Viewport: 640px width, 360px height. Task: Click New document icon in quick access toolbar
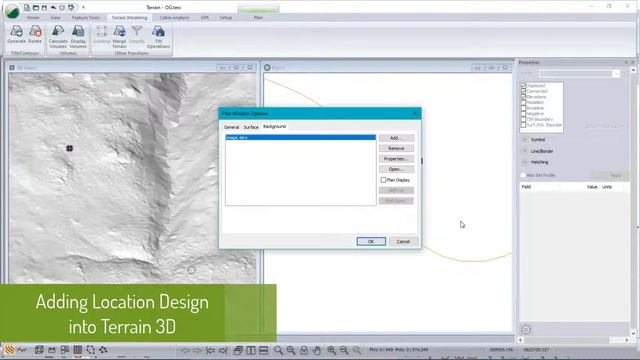(x=27, y=7)
